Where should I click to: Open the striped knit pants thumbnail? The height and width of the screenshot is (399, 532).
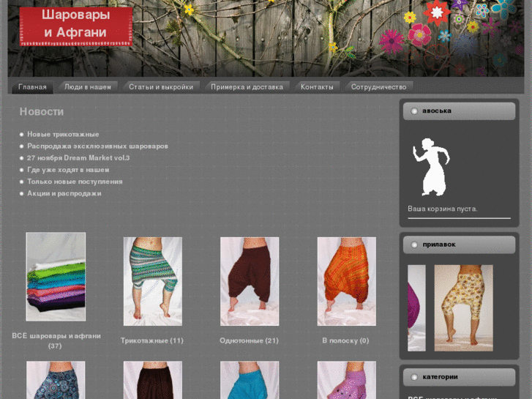pos(153,281)
